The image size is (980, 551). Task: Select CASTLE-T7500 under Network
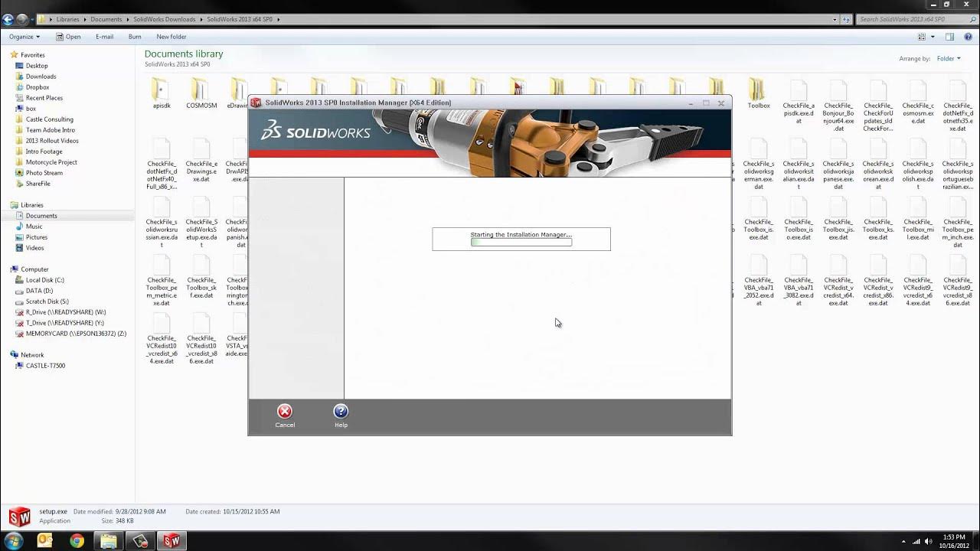(45, 366)
